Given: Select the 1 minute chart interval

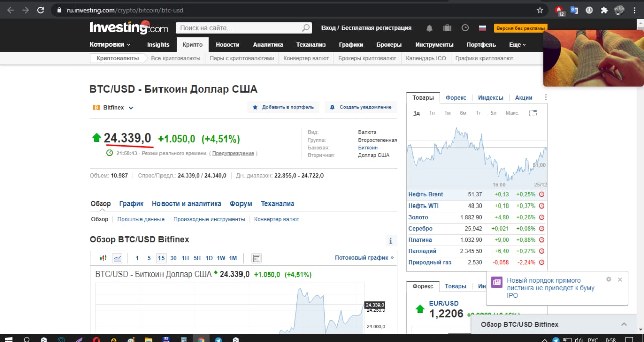Looking at the screenshot, I should pos(137,258).
